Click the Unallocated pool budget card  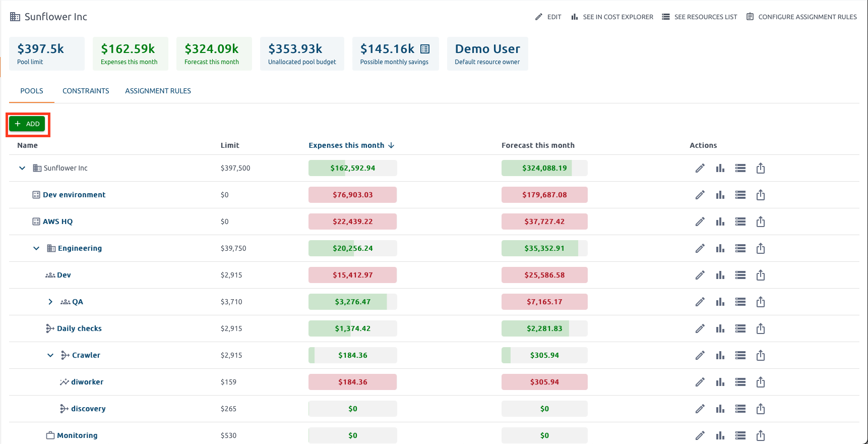pyautogui.click(x=302, y=53)
